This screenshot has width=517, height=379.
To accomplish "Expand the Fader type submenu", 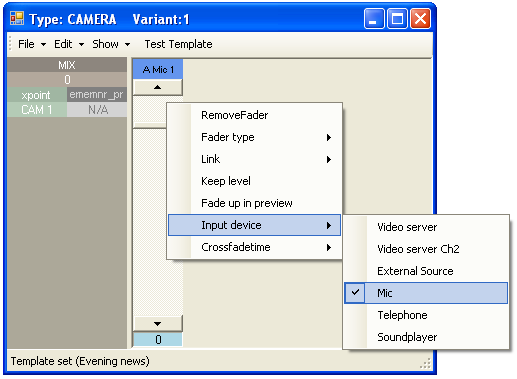I will coord(254,137).
